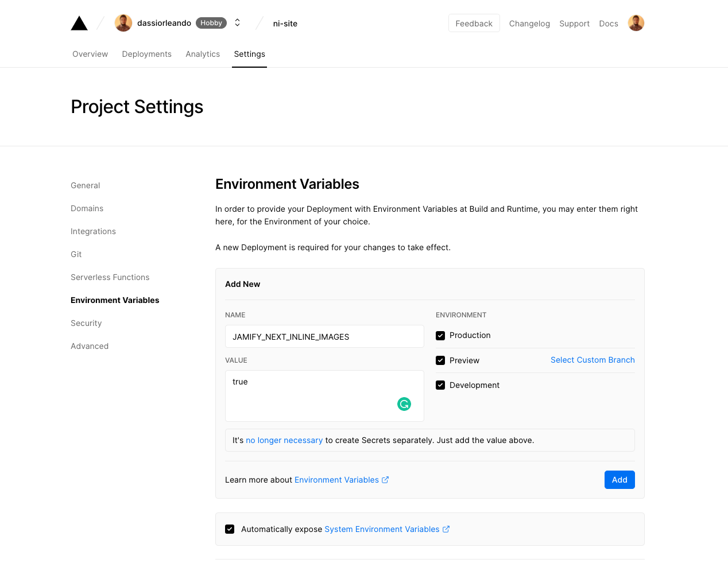Click the Vercel triangle logo
The height and width of the screenshot is (571, 728).
[x=79, y=24]
